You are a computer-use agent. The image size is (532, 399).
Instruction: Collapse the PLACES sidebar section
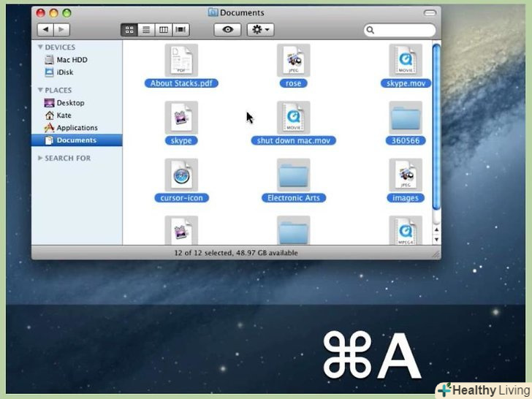click(x=40, y=90)
